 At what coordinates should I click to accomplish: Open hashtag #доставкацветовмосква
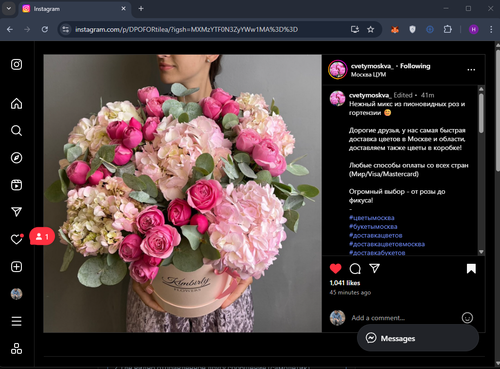point(387,244)
